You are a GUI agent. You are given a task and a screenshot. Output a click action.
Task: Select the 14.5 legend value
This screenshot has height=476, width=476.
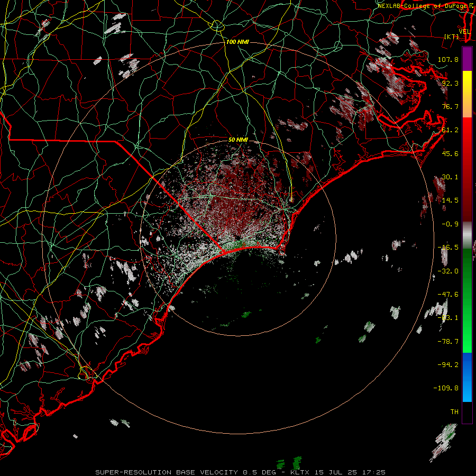[450, 200]
